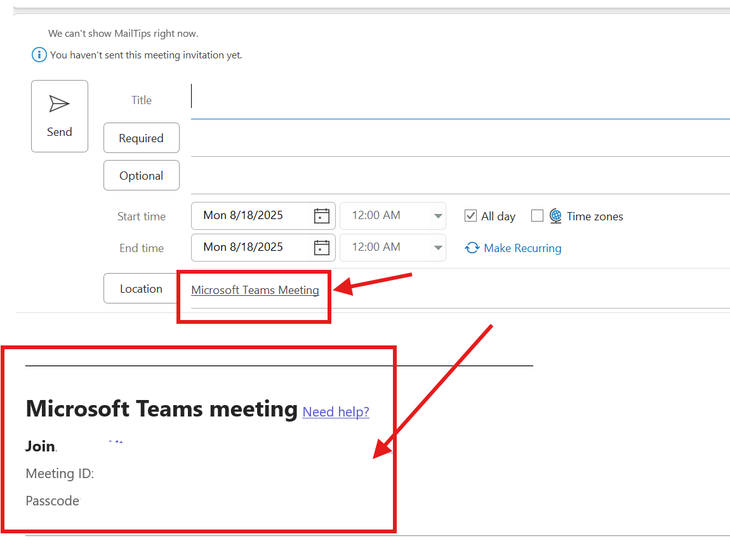Viewport: 730px width, 560px height.
Task: Click the MailTips info icon
Action: pyautogui.click(x=39, y=55)
